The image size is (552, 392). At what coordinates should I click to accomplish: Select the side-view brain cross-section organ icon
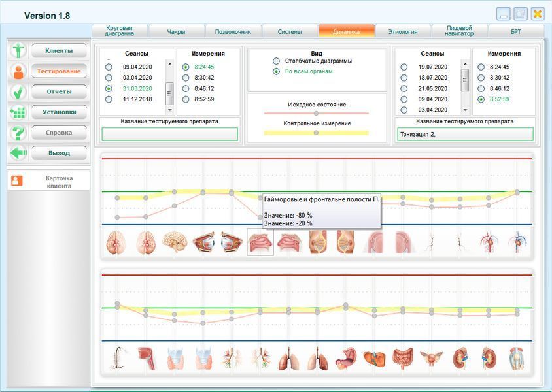pos(174,242)
